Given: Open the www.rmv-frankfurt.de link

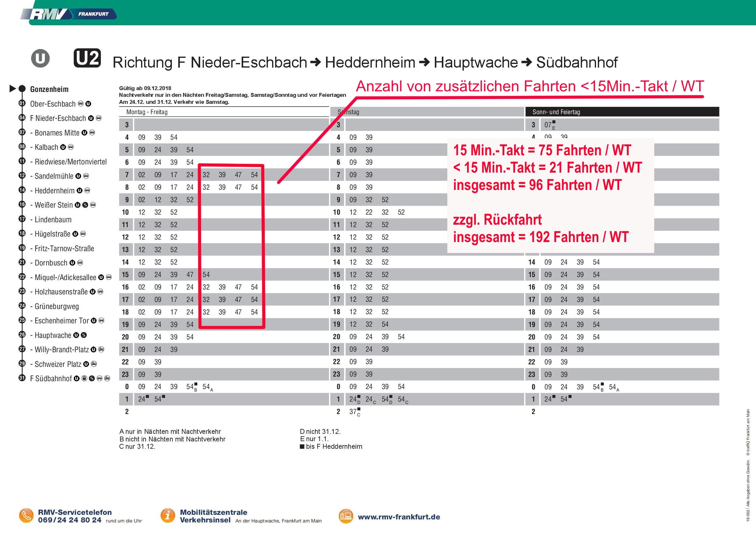Looking at the screenshot, I should (399, 517).
